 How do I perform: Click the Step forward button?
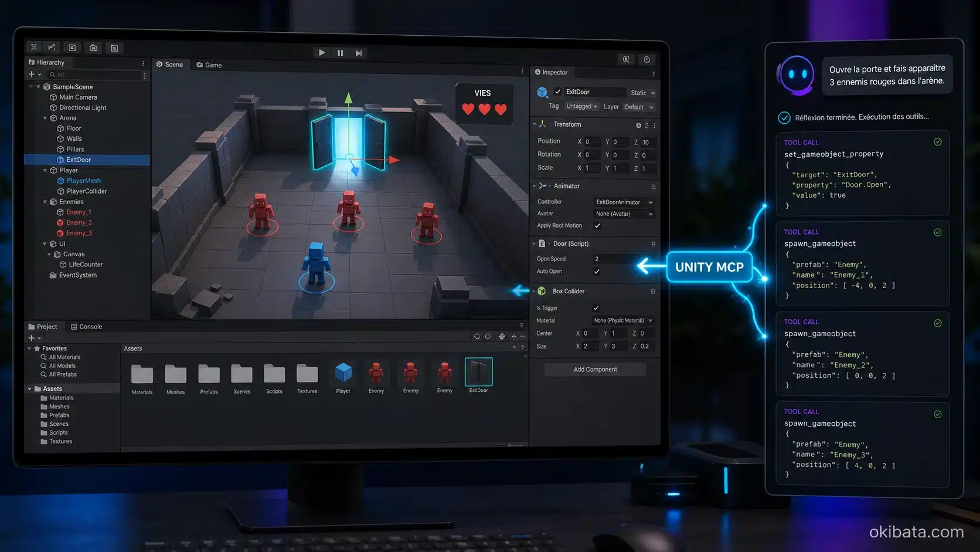[359, 53]
